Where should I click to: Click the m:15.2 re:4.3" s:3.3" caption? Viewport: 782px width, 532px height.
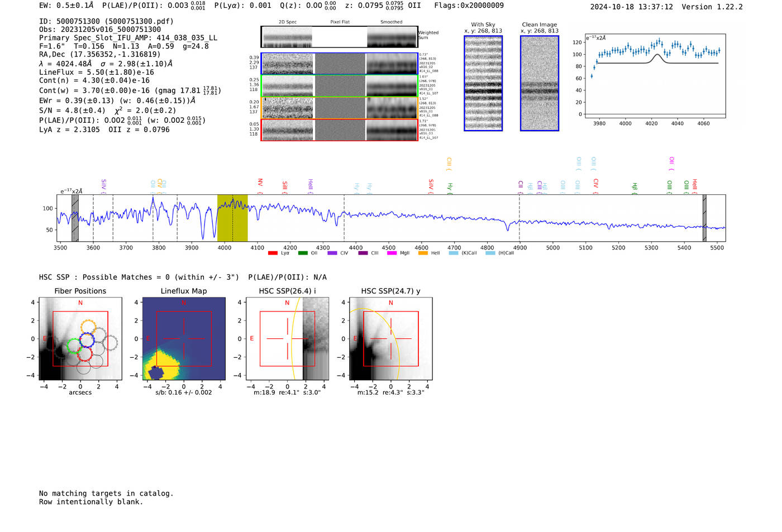(391, 392)
